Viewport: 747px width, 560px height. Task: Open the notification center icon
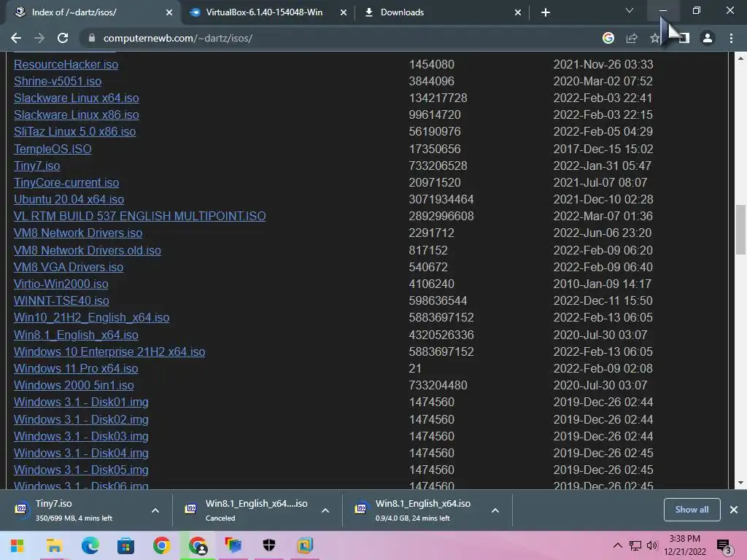(x=724, y=546)
